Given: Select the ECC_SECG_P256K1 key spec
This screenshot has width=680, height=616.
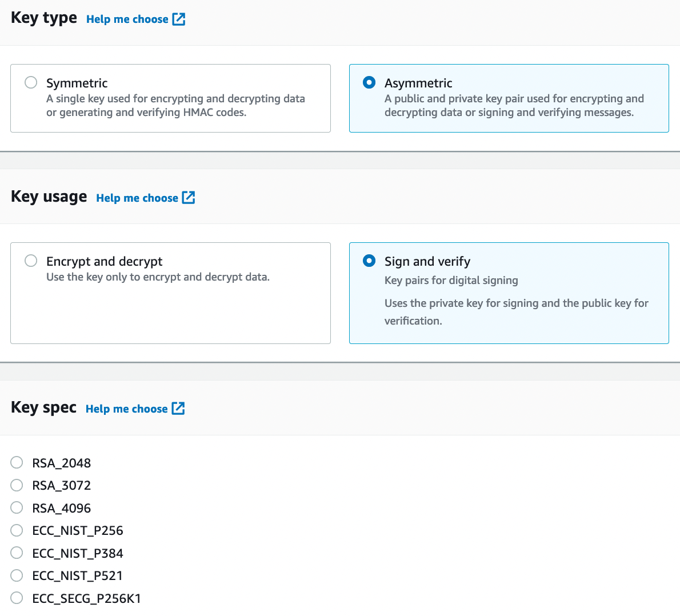Looking at the screenshot, I should 17,597.
